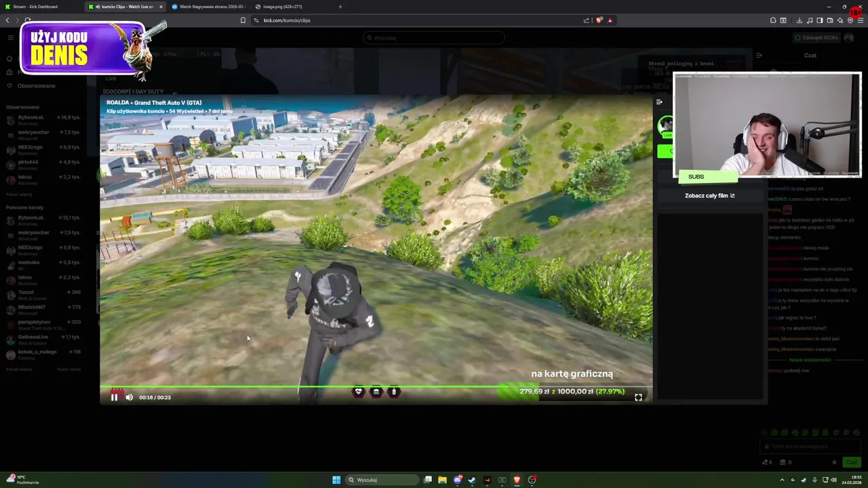Open Leo AI sparkle icon
Screen dimensions: 868x488
[x=840, y=20]
